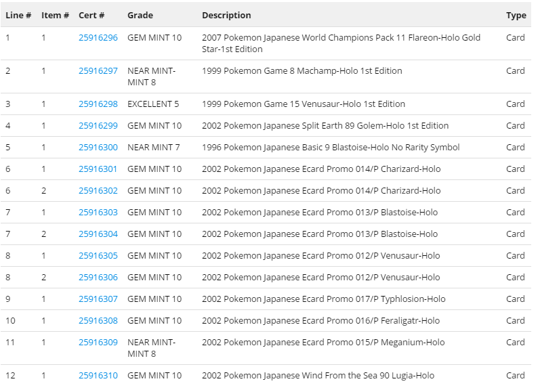538x392 pixels.
Task: Click the Description column header
Action: 226,16
